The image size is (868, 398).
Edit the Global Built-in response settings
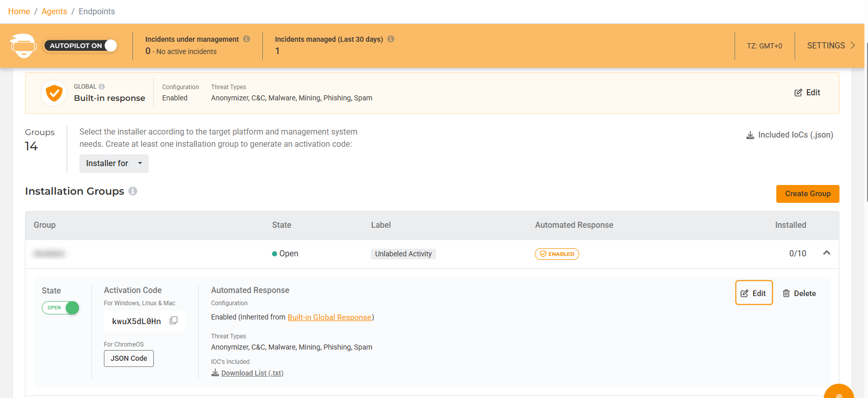[807, 93]
